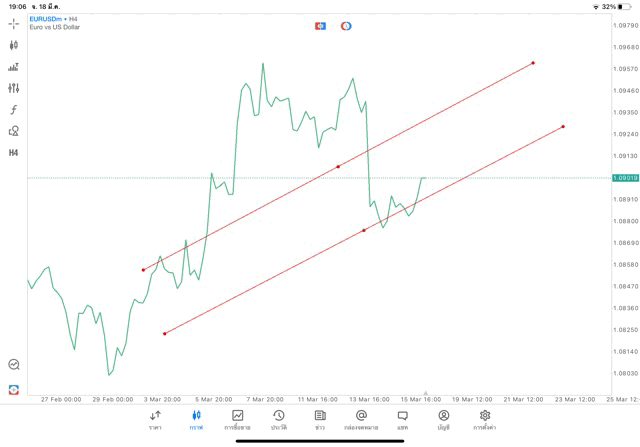Open the chart settings sliders icon
The width and height of the screenshot is (640, 447).
pyautogui.click(x=14, y=88)
